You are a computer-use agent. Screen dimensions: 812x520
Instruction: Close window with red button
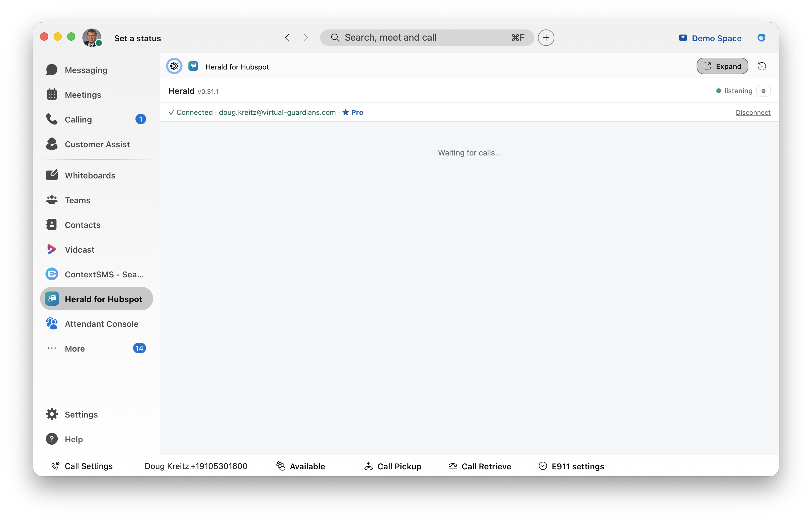tap(44, 37)
